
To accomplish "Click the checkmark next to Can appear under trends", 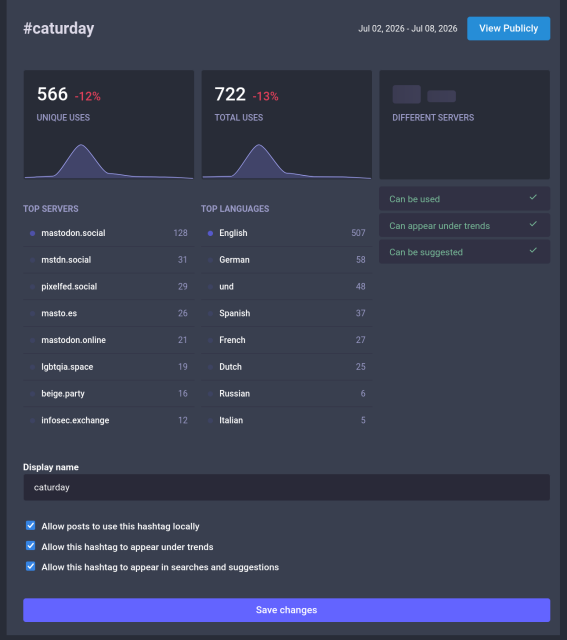I will [533, 224].
